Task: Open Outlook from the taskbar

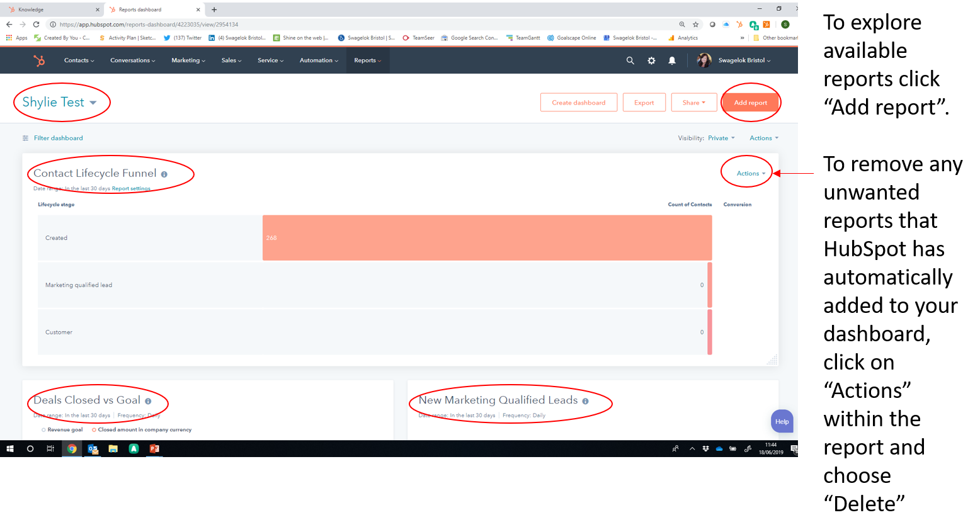Action: 93,449
